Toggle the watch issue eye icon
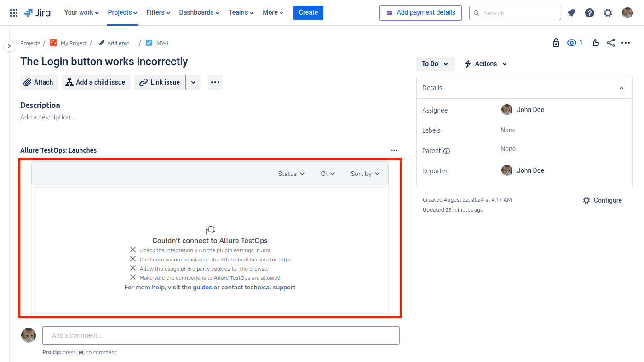The height and width of the screenshot is (362, 644). point(572,43)
